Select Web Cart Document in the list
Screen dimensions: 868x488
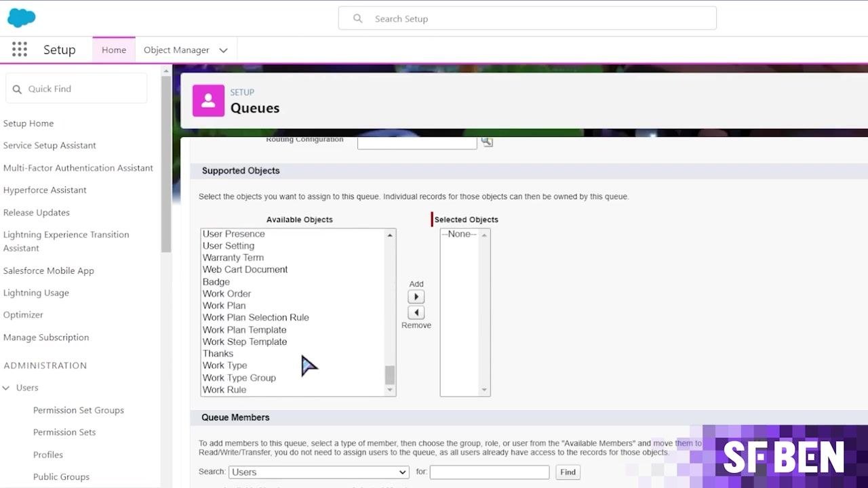click(x=245, y=269)
